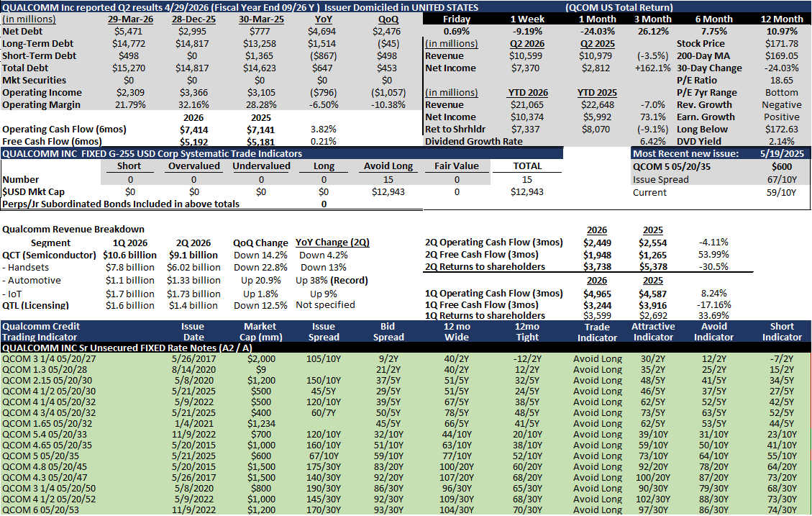Click the QTL (Licensing) segment label
Viewport: 812px width, 516px height.
pos(36,305)
